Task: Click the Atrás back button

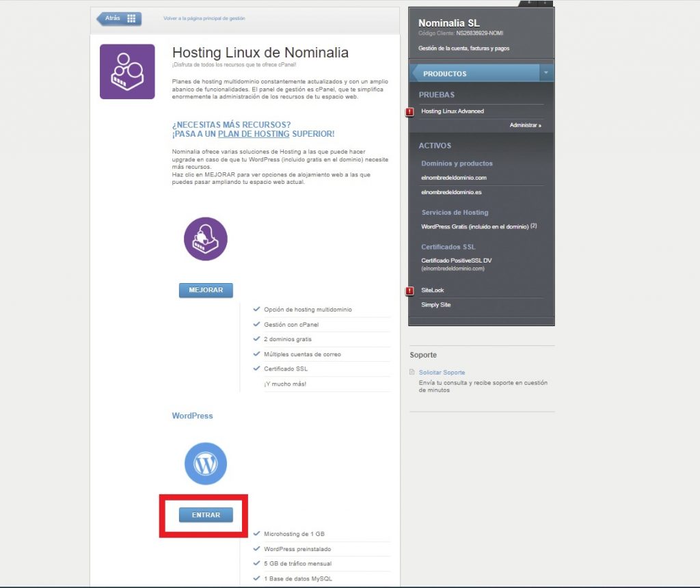Action: tap(119, 18)
